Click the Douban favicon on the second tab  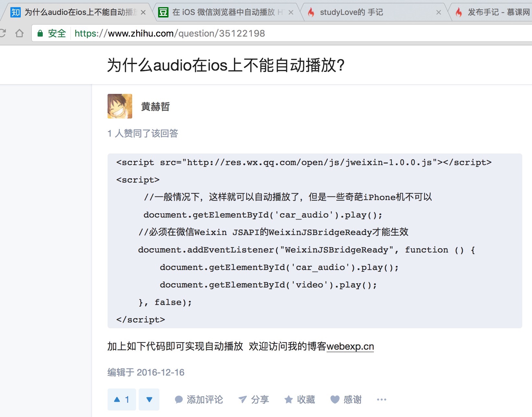click(164, 12)
